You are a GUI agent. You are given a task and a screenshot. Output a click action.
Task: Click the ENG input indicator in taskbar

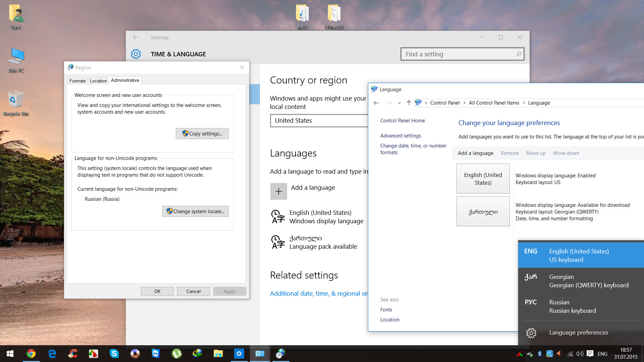(x=602, y=354)
